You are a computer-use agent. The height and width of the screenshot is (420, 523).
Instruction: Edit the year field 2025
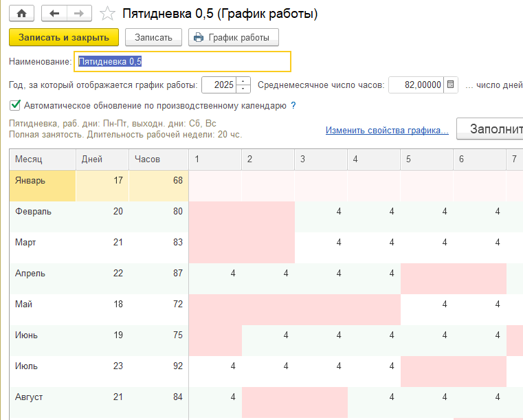pyautogui.click(x=219, y=85)
